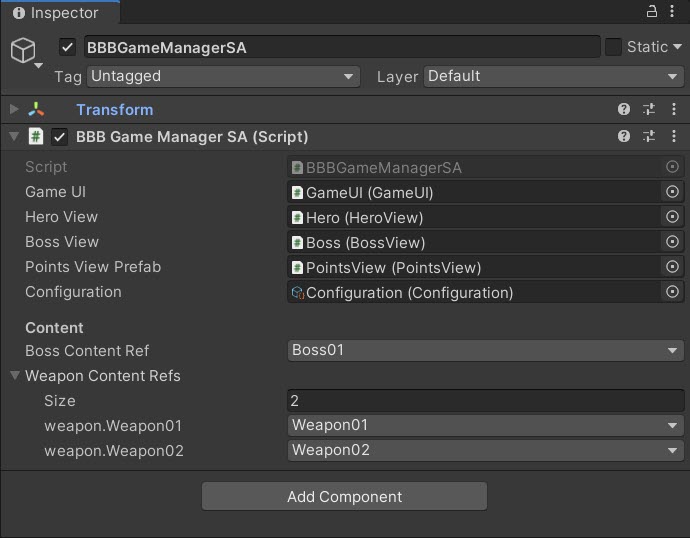
Task: Enable the Static checkbox
Action: click(x=613, y=47)
